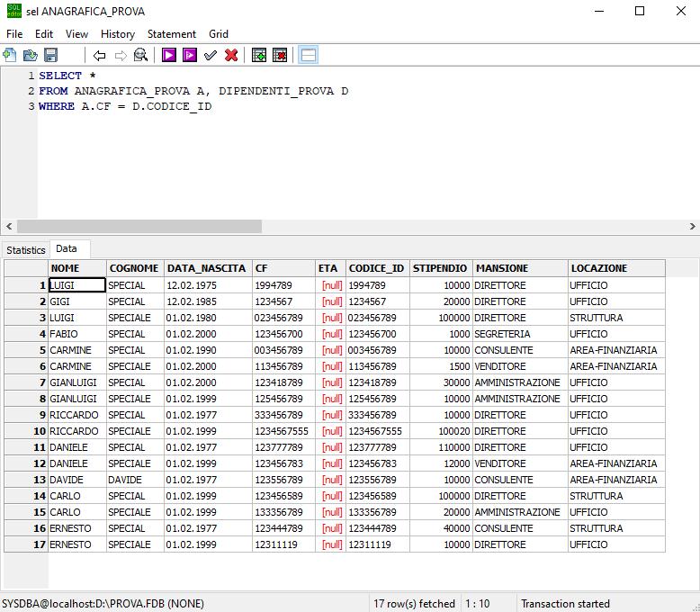The image size is (700, 612).
Task: Select row 10 header for RICCARDO SPECIALE
Action: (26, 431)
